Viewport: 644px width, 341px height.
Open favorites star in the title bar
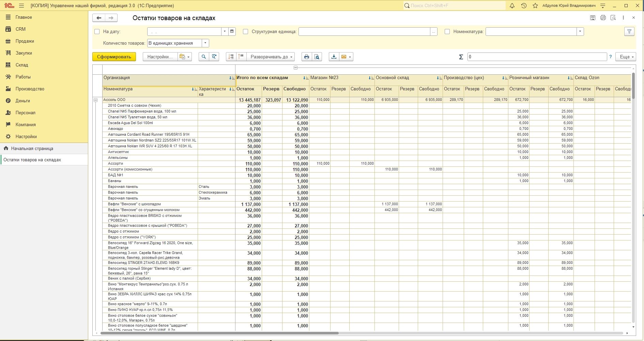click(535, 5)
